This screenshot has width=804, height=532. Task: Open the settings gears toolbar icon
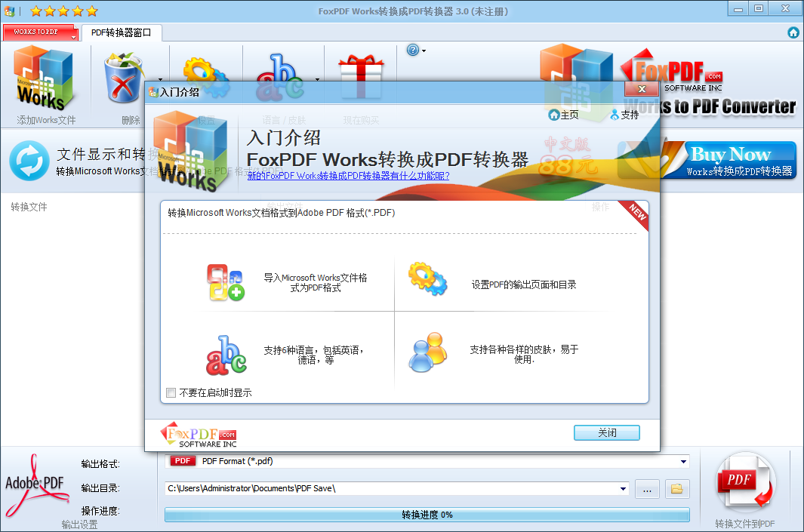click(x=206, y=77)
